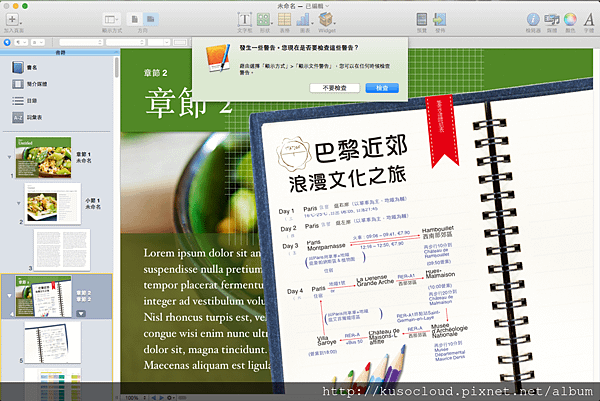Select page 3 text page thumbnail

(x=62, y=250)
